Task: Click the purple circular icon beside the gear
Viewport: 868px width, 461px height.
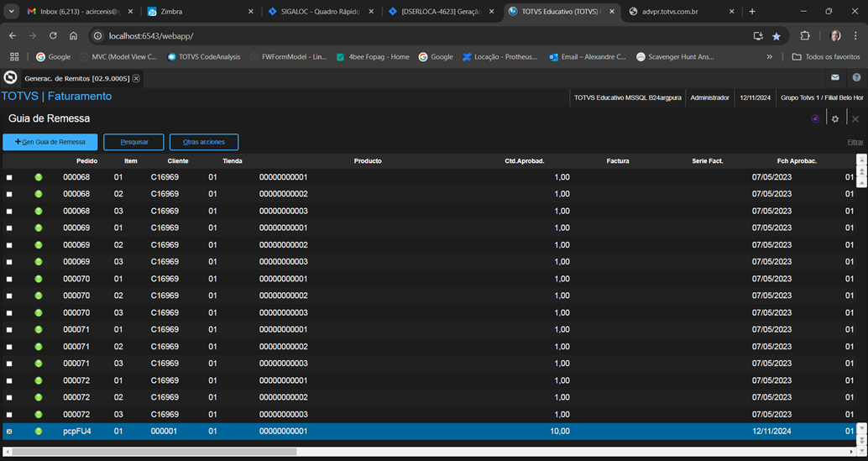Action: click(815, 119)
